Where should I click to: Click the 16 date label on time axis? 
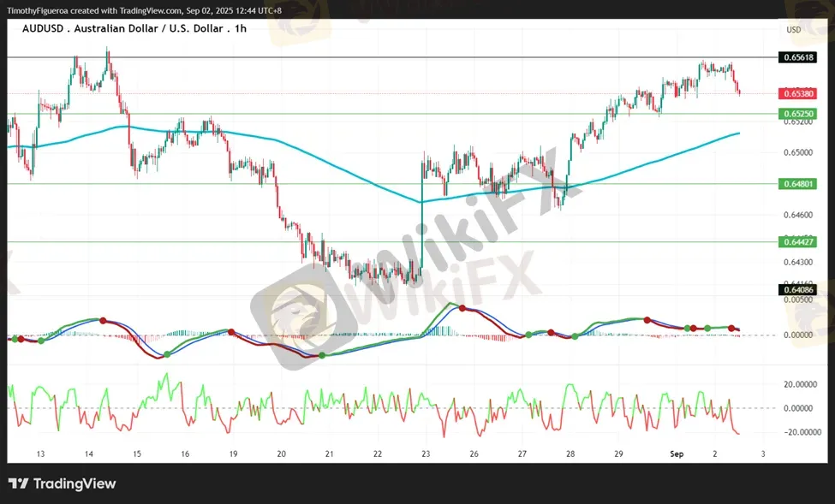(x=185, y=454)
